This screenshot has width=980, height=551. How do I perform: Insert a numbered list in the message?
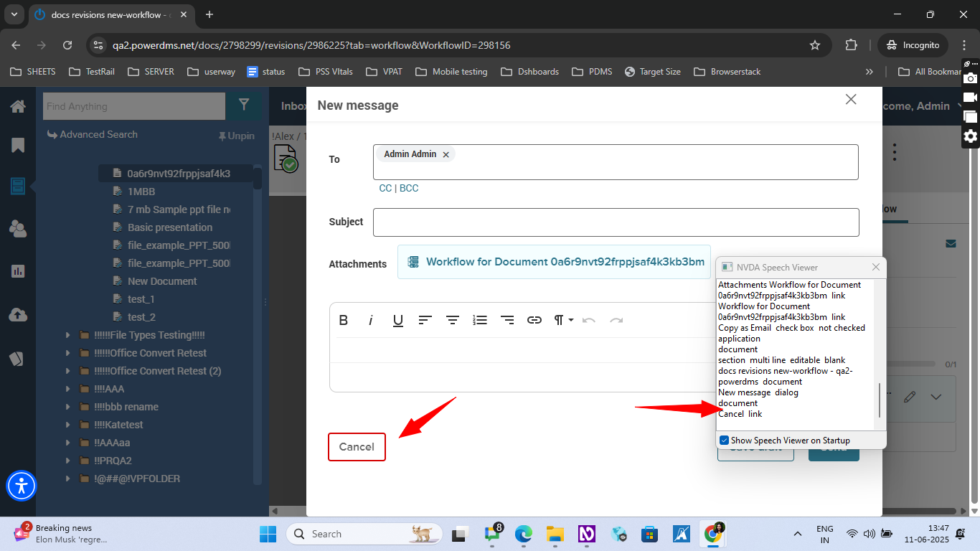pyautogui.click(x=480, y=320)
